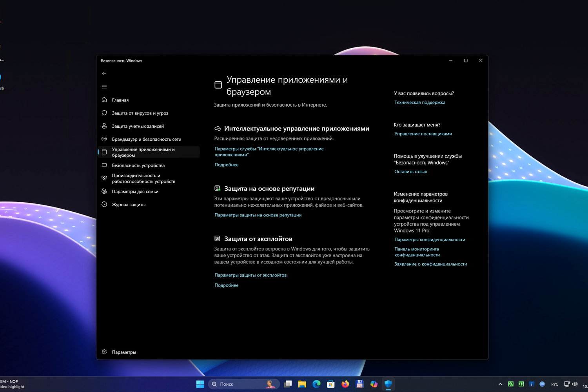This screenshot has width=588, height=392.
Task: Click the exploit protection icon
Action: pos(217,239)
